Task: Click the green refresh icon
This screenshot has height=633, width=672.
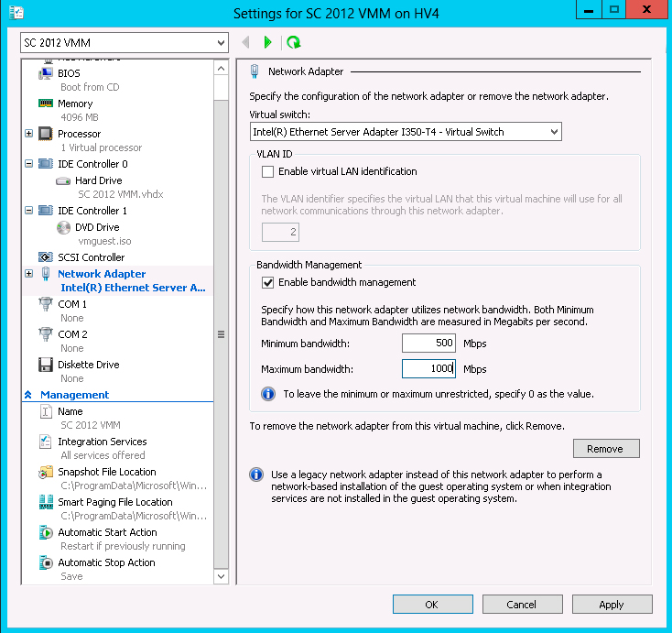Action: point(294,42)
